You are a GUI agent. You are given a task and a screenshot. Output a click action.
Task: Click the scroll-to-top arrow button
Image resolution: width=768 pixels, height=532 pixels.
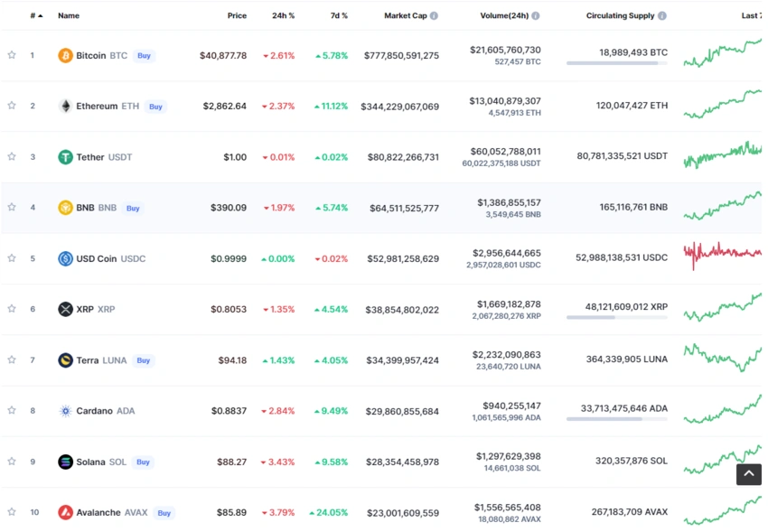coord(748,473)
